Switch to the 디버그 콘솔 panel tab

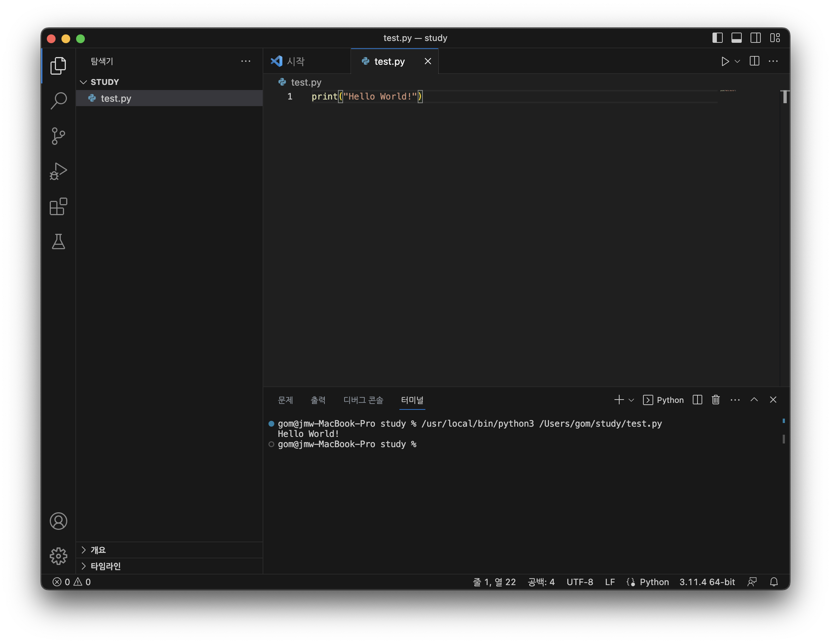(363, 400)
